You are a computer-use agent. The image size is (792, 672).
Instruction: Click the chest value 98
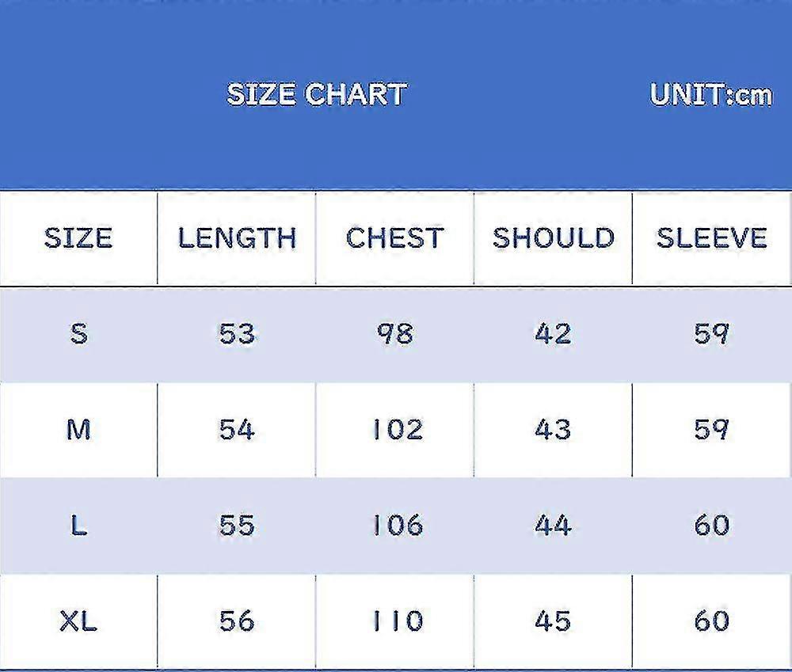coord(395,334)
